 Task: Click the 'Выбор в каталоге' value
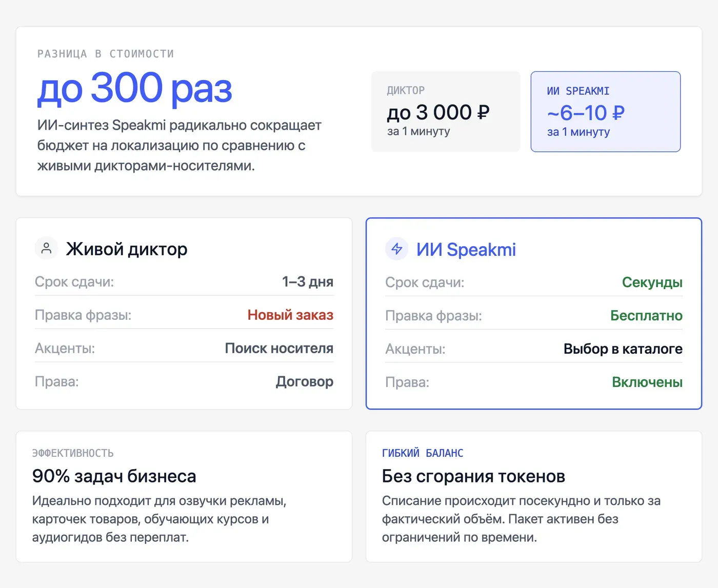623,349
